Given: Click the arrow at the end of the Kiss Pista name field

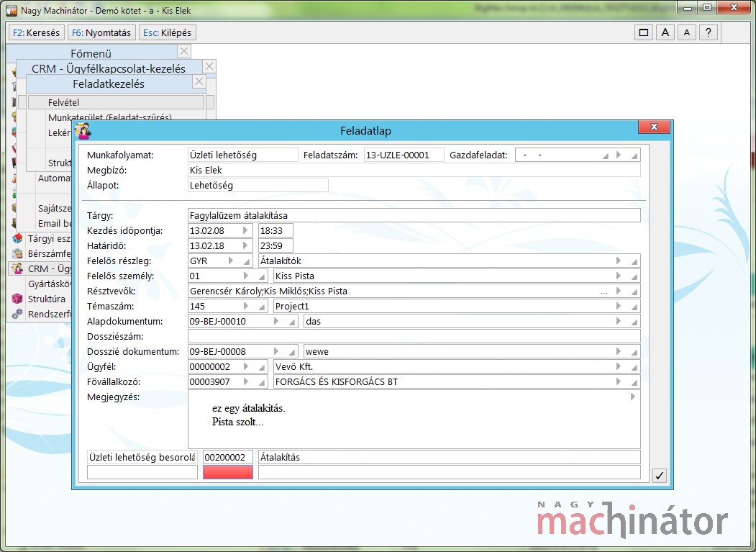Looking at the screenshot, I should (619, 276).
